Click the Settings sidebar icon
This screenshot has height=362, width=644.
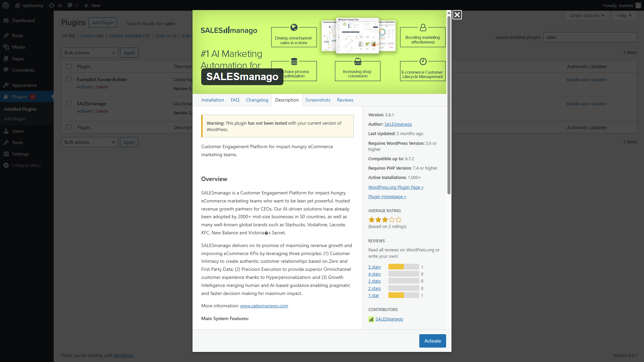coord(6,154)
